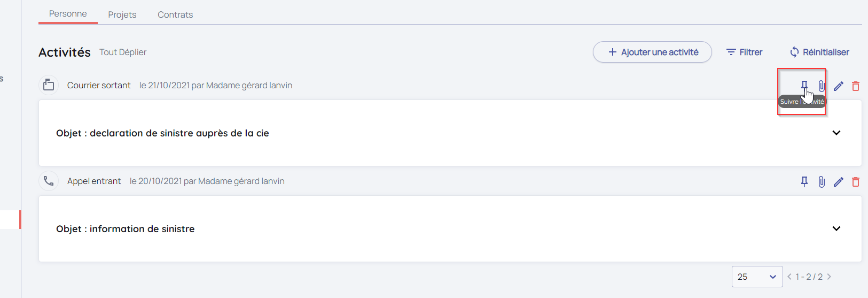Click the paperclip on the Courrier sortant activity
The height and width of the screenshot is (298, 868).
(x=822, y=86)
